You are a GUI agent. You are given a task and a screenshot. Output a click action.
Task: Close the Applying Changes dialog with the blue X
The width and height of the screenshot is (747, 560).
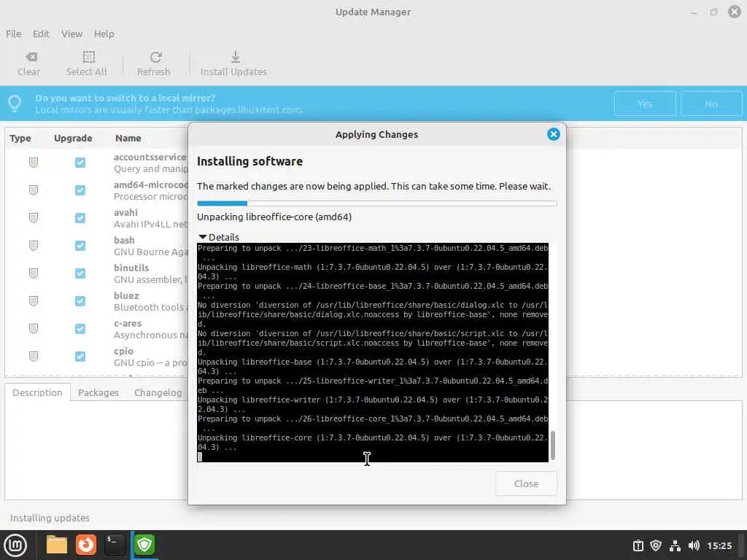(x=553, y=134)
